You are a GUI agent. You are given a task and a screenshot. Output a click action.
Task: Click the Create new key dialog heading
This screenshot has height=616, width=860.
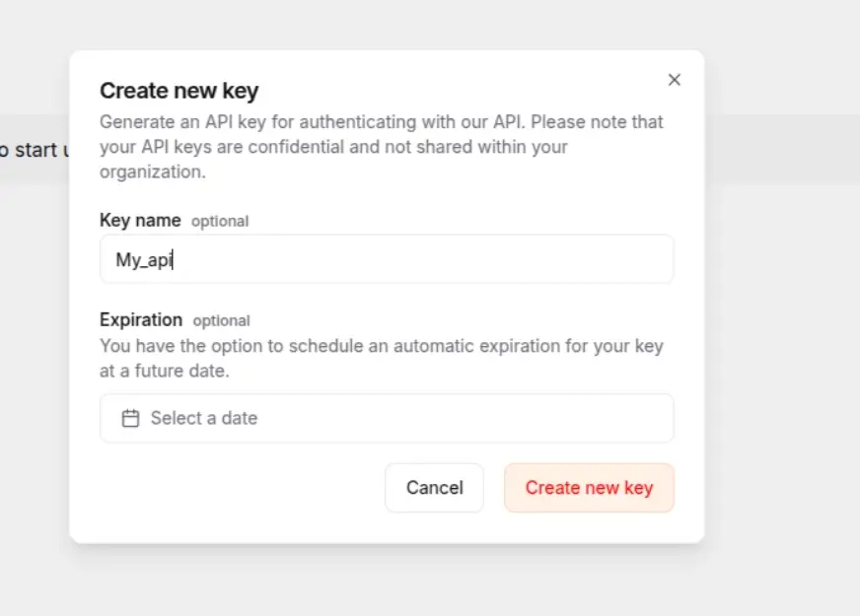179,91
